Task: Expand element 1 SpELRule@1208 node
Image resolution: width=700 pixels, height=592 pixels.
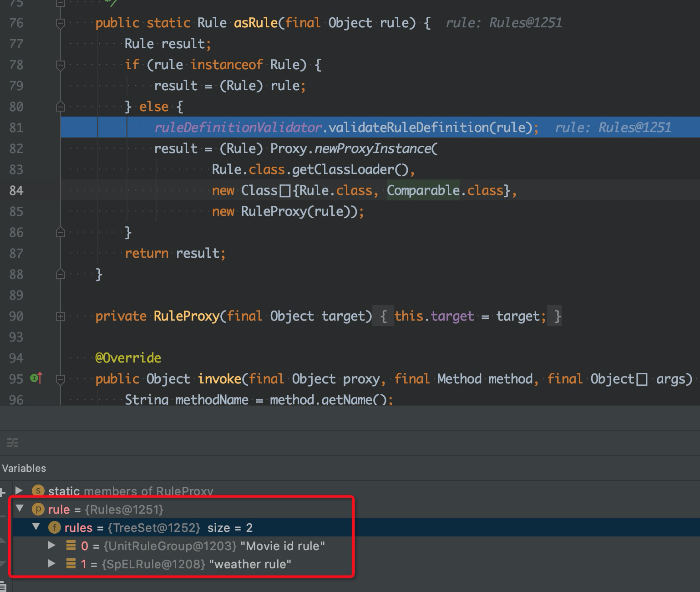Action: coord(52,563)
